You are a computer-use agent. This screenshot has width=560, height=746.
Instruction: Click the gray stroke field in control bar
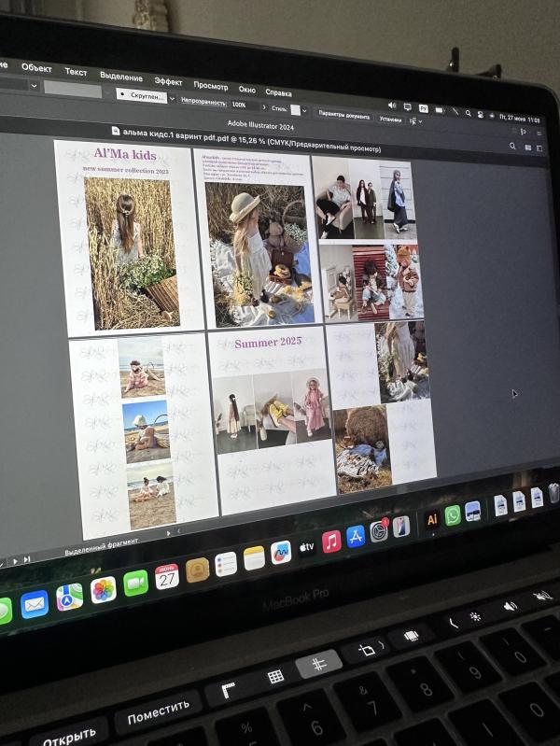72,89
